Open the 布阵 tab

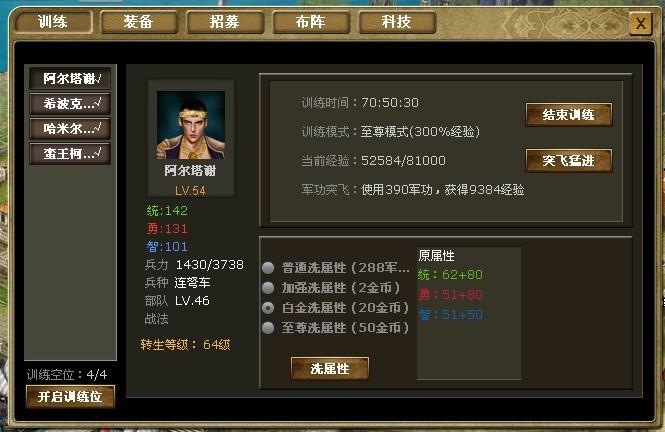311,22
